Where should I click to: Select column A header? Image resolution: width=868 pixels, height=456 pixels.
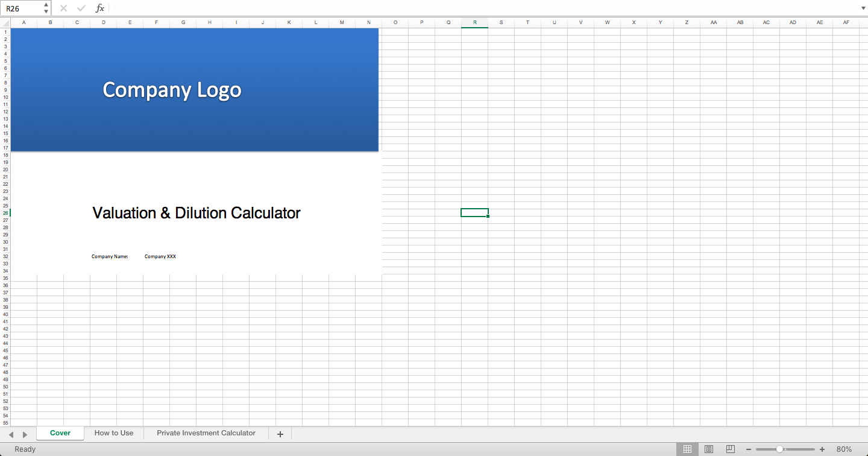click(24, 22)
